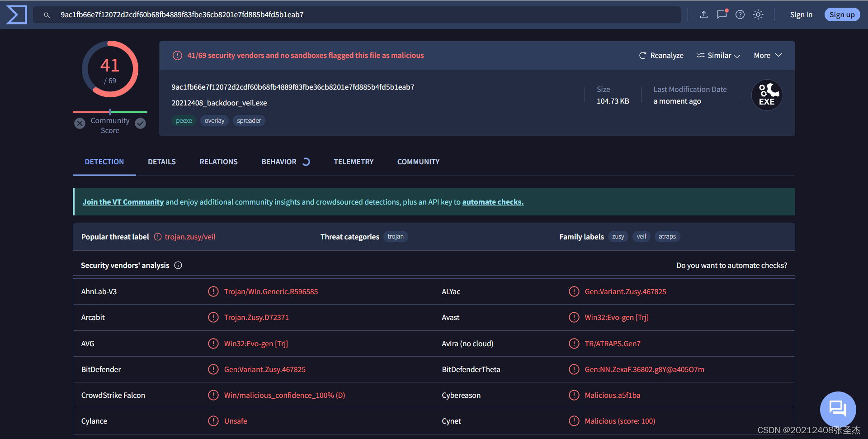Follow the Join the VT Community link
Screen dimensions: 868x439
click(123, 202)
